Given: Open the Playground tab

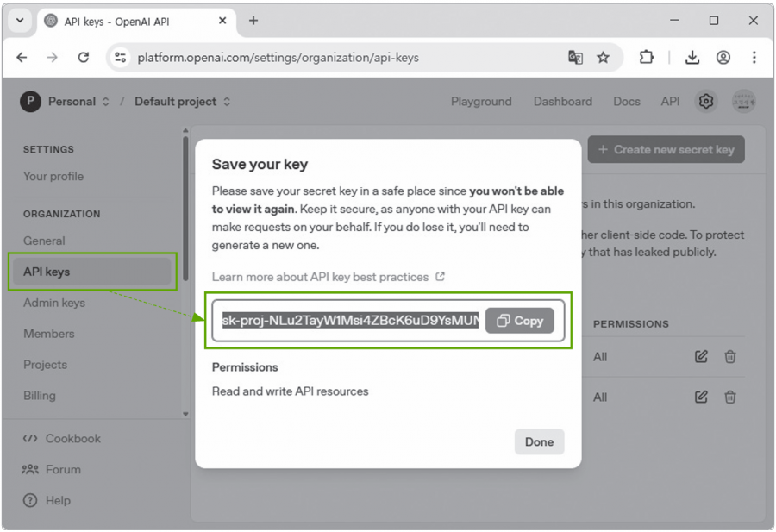Looking at the screenshot, I should tap(481, 102).
